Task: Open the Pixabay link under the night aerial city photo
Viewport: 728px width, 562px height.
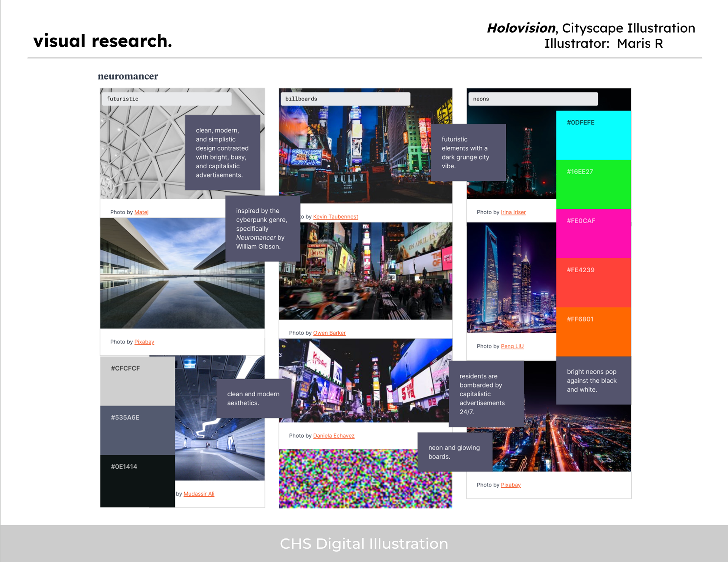Action: (x=510, y=485)
